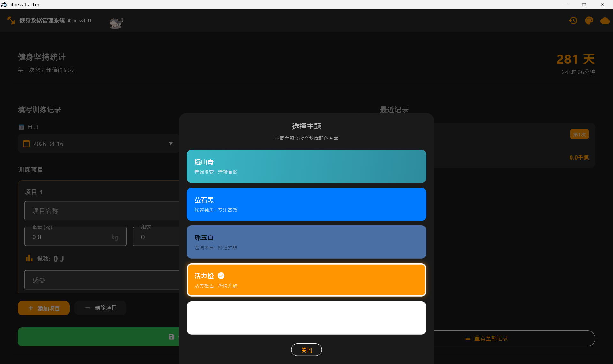This screenshot has height=364, width=613.
Task: Click the cloud sync icon
Action: click(605, 20)
